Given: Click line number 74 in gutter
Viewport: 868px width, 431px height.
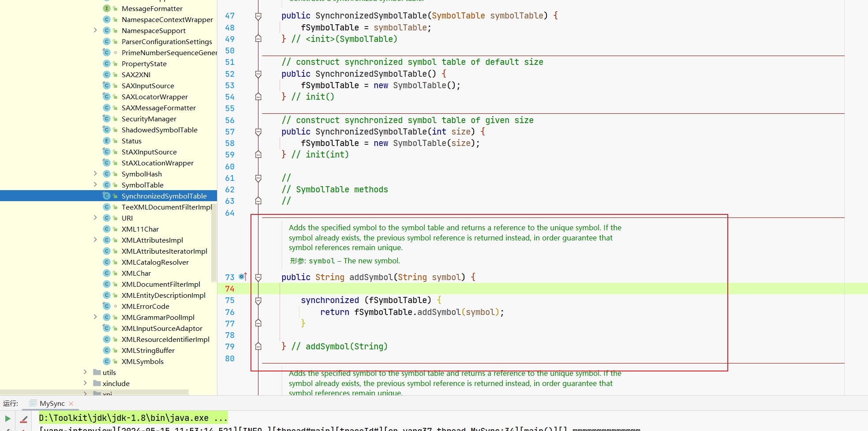Looking at the screenshot, I should click(230, 289).
